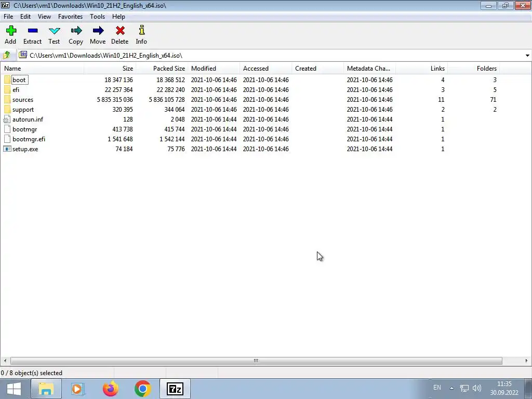
Task: Open the View menu
Action: click(44, 16)
